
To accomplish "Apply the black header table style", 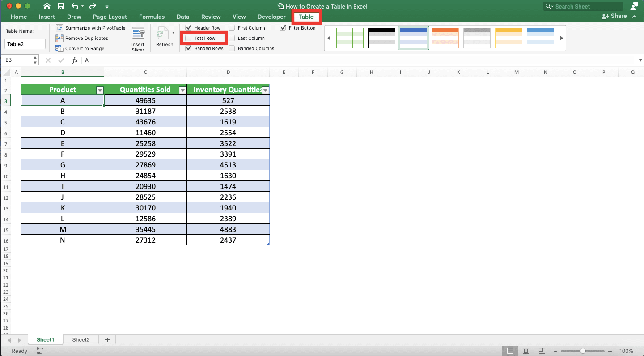I will point(381,38).
